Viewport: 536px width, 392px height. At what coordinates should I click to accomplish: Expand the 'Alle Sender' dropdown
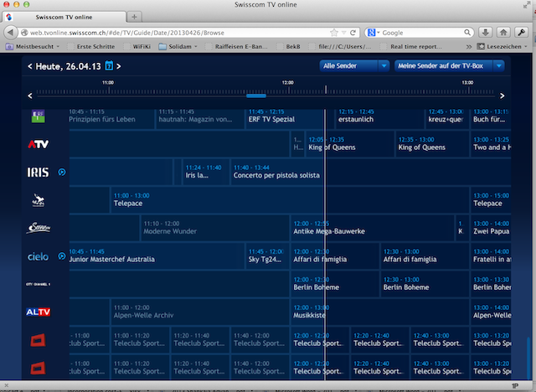tap(354, 65)
